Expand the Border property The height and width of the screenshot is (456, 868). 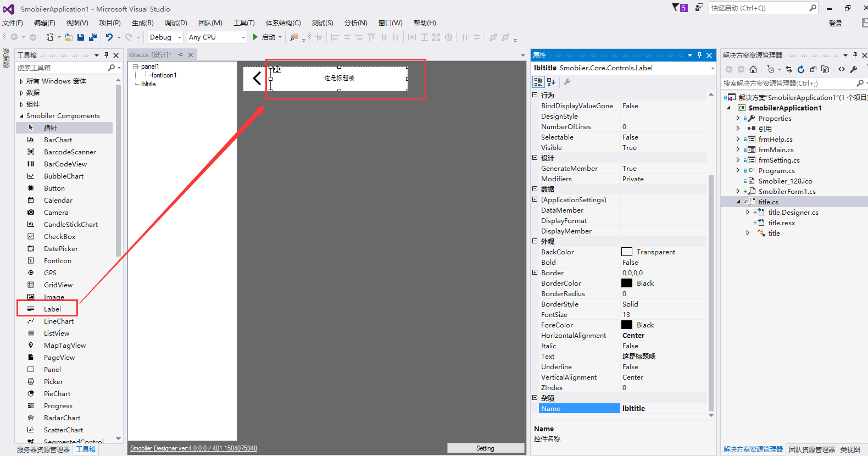coord(535,273)
